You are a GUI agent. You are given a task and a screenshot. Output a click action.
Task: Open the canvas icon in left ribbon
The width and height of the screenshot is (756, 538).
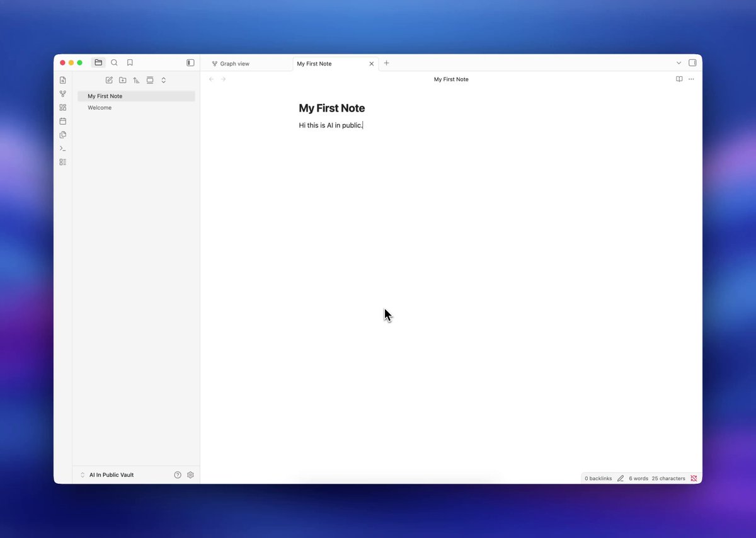coord(63,108)
